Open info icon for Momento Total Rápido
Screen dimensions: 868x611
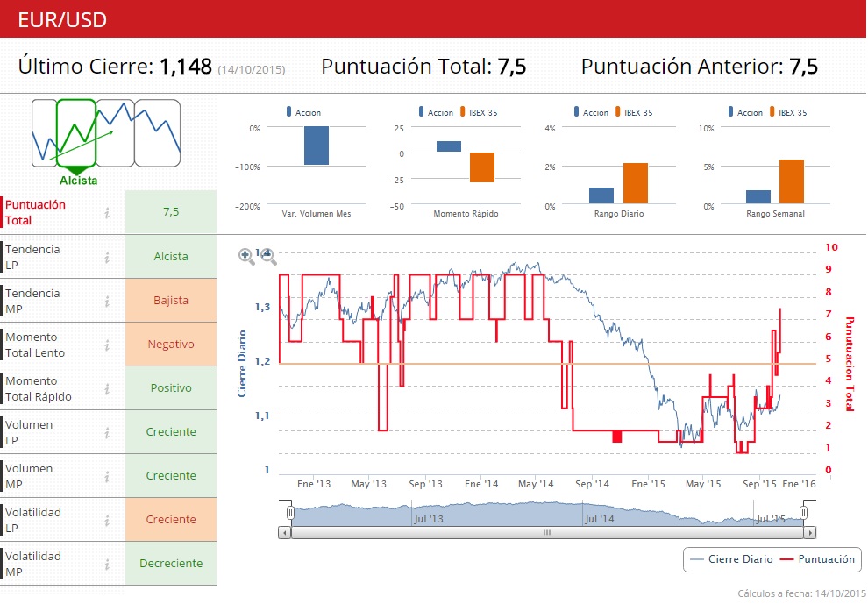point(107,388)
